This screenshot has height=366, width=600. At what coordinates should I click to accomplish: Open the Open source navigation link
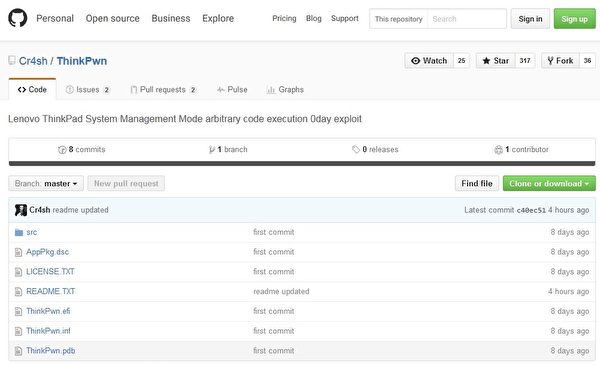(112, 18)
